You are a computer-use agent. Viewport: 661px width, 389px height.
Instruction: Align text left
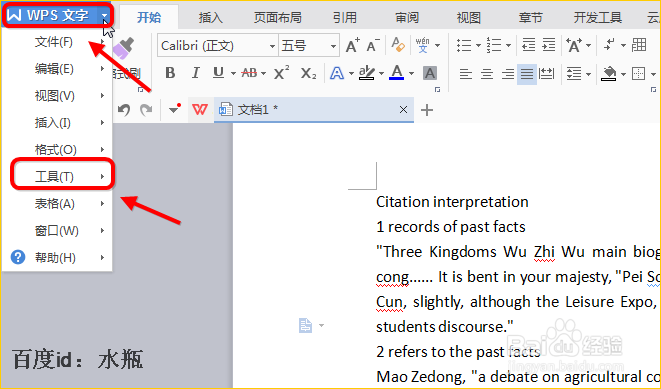pyautogui.click(x=465, y=74)
